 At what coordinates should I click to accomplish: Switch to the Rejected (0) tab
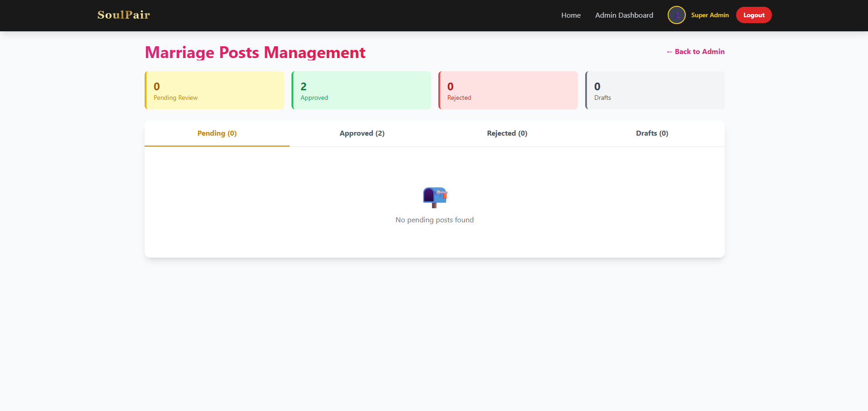[507, 133]
